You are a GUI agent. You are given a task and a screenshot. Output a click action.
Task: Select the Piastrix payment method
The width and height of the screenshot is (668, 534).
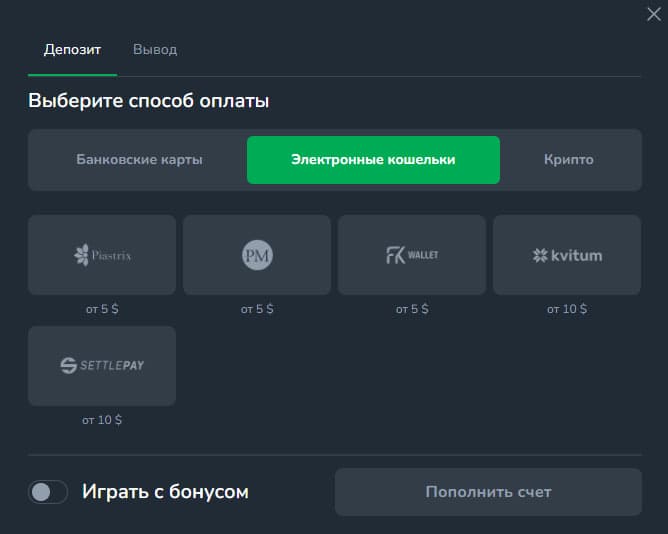click(102, 255)
